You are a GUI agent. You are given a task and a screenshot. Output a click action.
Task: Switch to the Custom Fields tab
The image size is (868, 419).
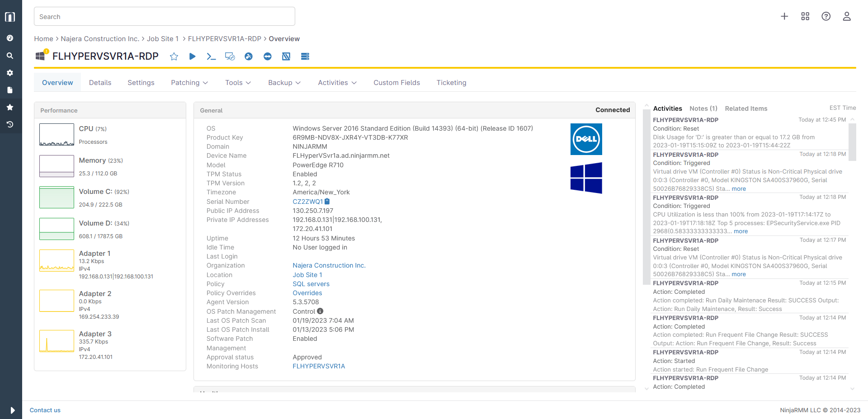(x=396, y=83)
